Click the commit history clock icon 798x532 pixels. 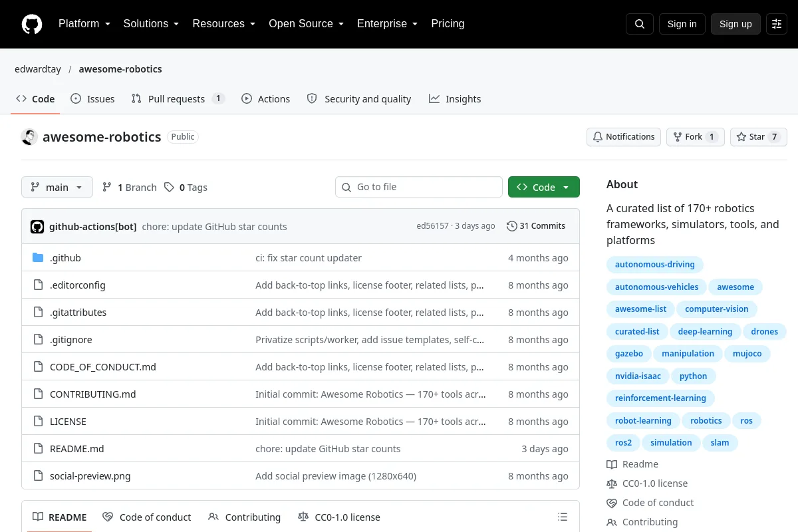(x=511, y=226)
